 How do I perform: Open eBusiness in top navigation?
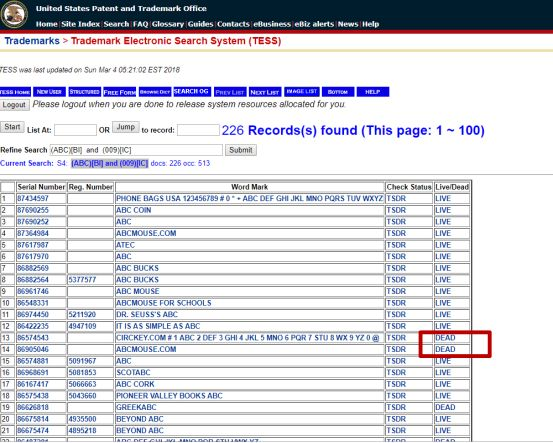click(272, 24)
